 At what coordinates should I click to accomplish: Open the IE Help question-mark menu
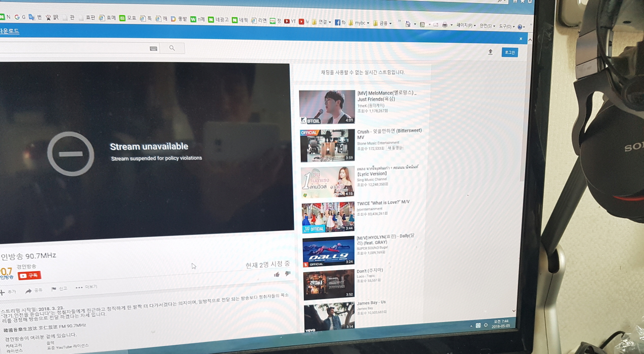point(521,27)
